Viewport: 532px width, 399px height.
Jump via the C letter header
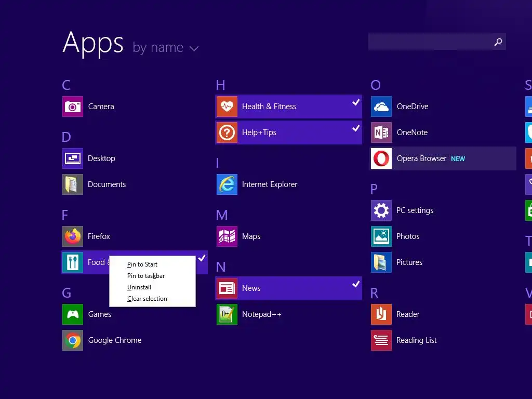(66, 85)
